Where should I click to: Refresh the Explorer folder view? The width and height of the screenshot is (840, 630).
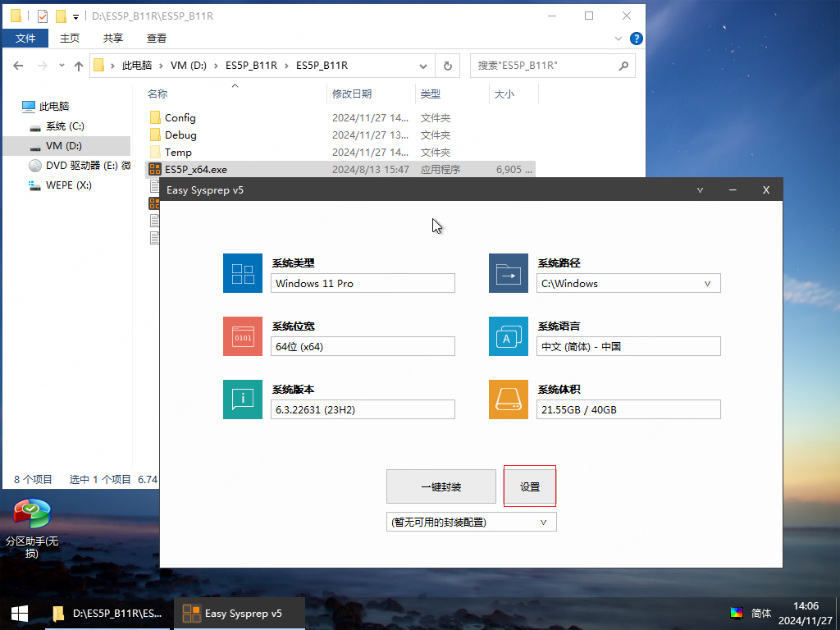coord(448,66)
